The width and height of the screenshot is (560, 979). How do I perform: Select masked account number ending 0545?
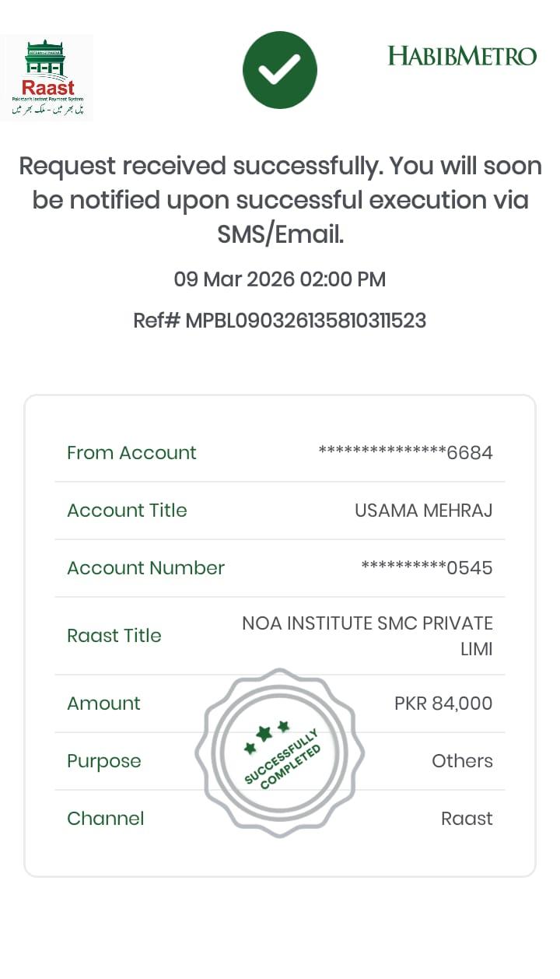click(427, 568)
